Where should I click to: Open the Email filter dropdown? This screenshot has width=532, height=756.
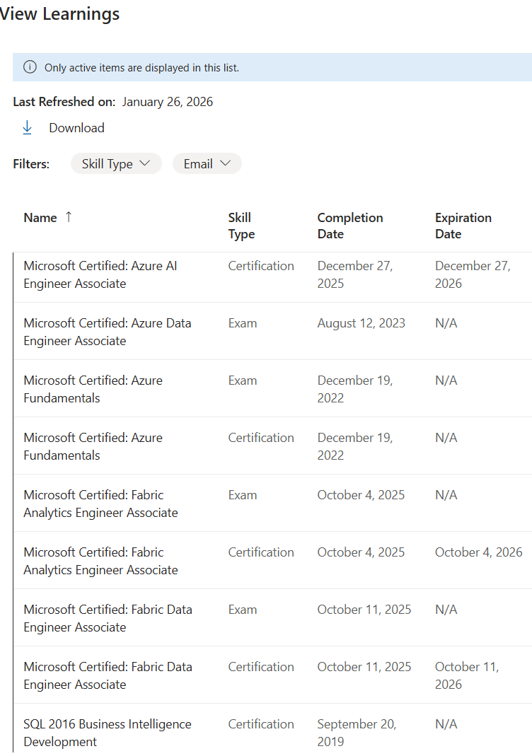coord(207,163)
